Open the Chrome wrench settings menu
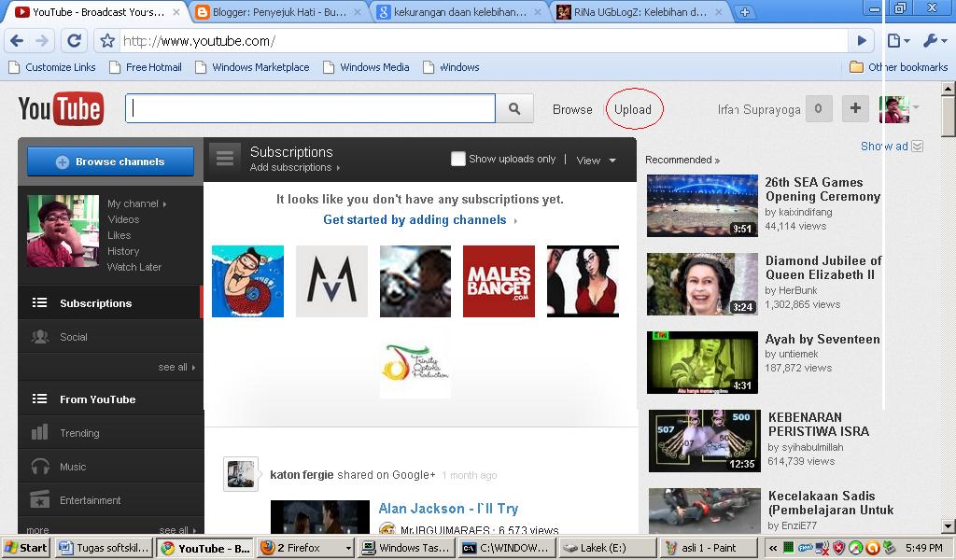The width and height of the screenshot is (956, 560). 935,41
